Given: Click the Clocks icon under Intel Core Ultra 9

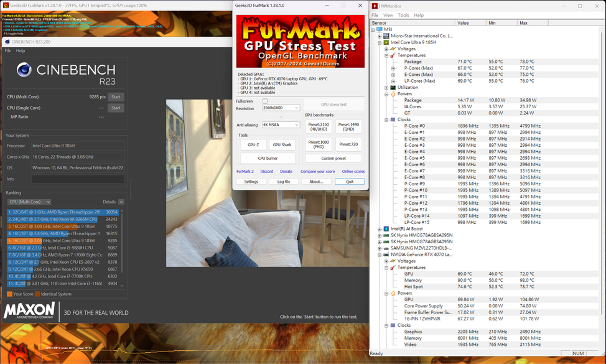Looking at the screenshot, I should [x=393, y=120].
